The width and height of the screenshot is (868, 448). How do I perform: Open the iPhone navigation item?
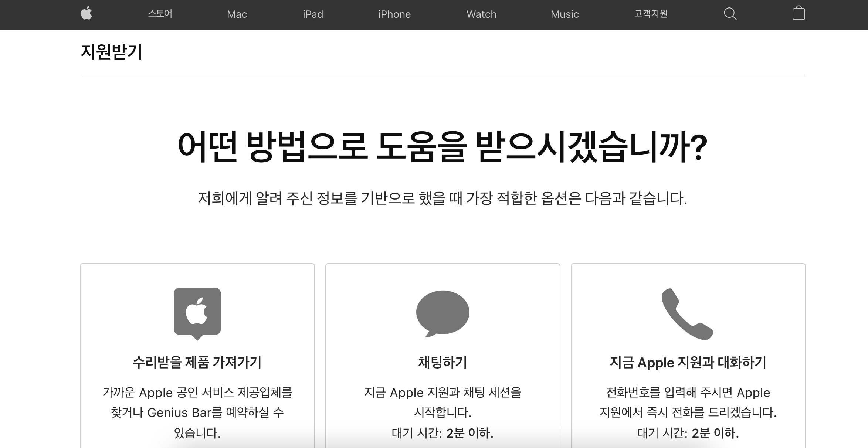[394, 14]
